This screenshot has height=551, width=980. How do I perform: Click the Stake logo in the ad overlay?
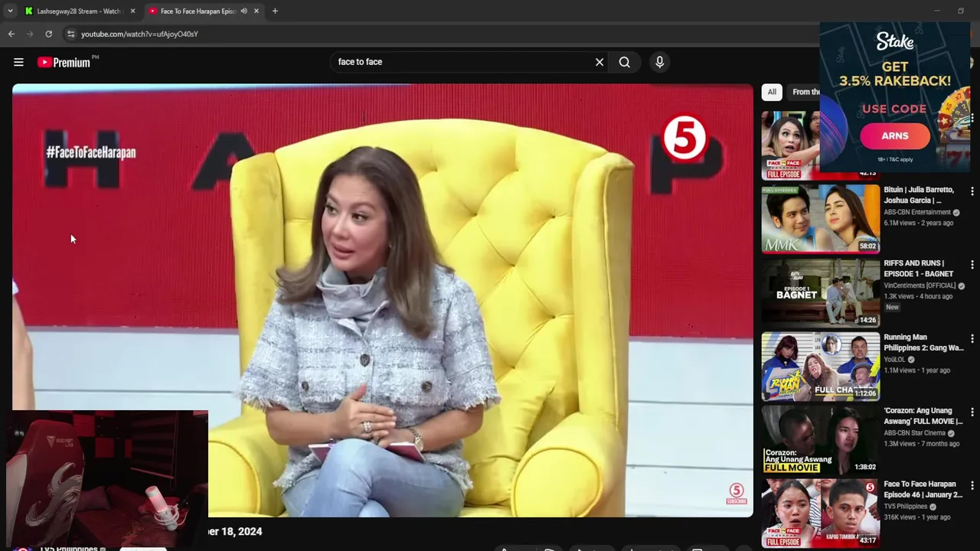pos(895,42)
